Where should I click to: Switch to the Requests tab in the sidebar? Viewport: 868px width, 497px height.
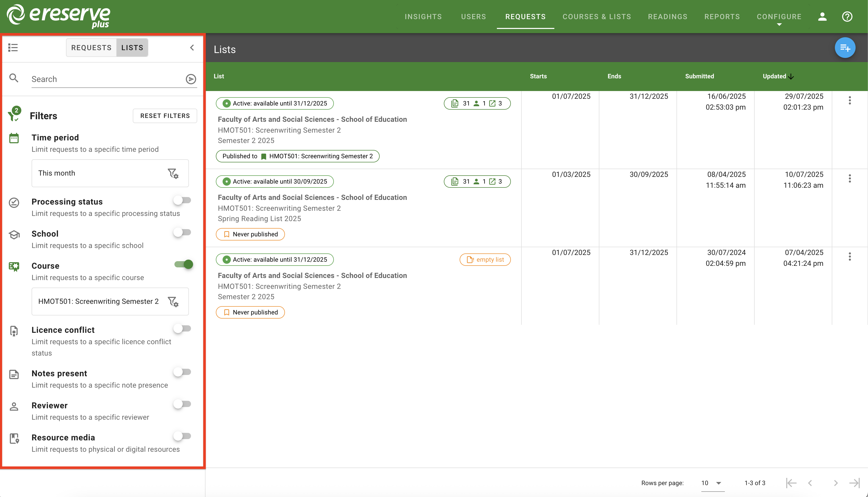91,47
